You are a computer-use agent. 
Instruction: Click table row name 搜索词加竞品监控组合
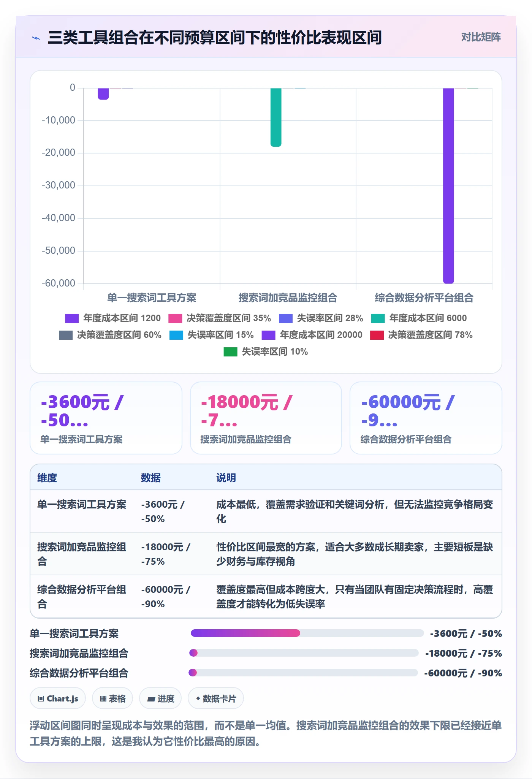[x=82, y=554]
